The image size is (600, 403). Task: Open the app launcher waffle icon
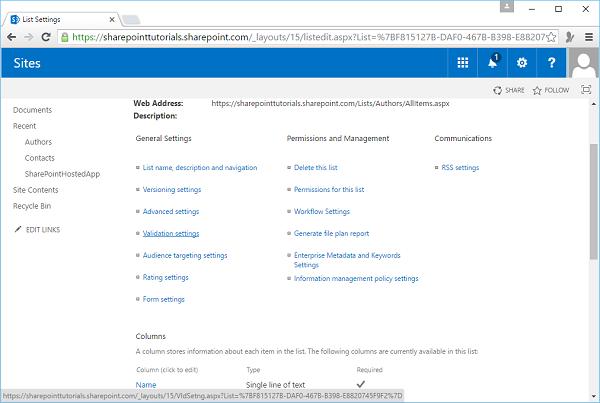462,63
